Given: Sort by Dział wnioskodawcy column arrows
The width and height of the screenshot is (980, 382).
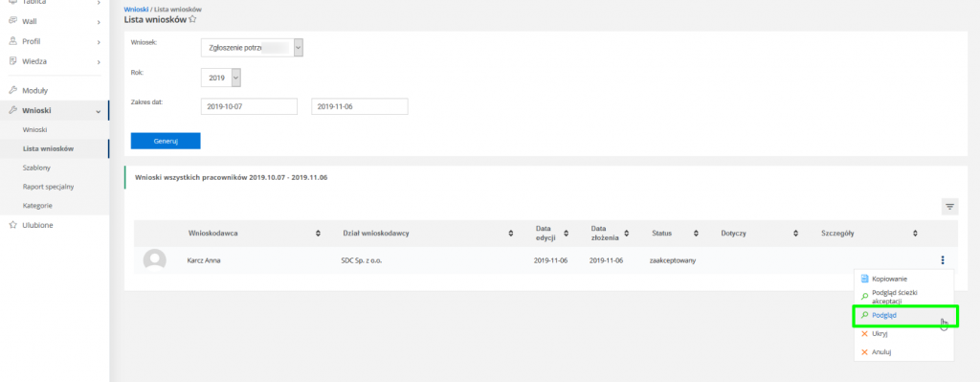Looking at the screenshot, I should point(511,234).
